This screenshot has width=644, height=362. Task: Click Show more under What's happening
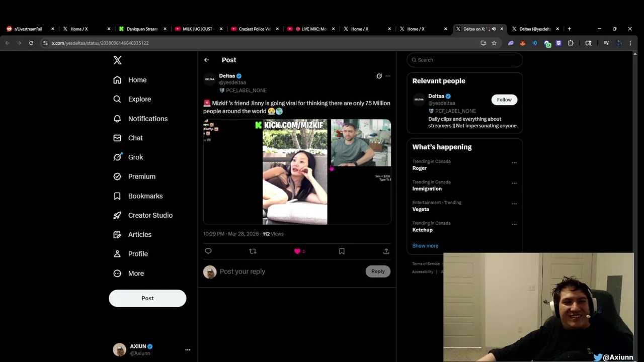425,246
